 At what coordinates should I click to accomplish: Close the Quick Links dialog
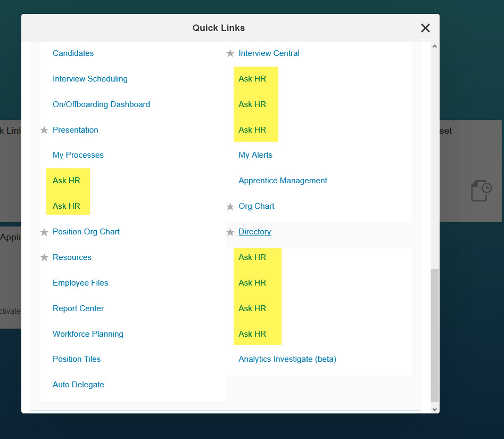click(425, 28)
